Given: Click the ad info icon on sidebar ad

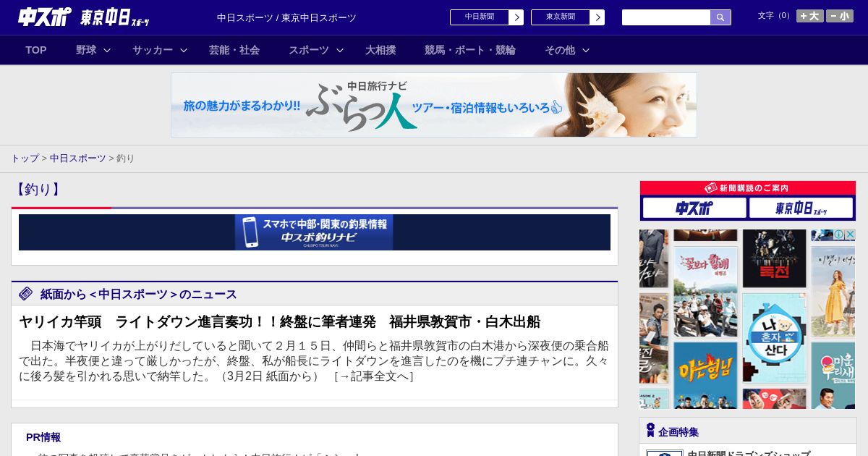Looking at the screenshot, I should pos(839,235).
